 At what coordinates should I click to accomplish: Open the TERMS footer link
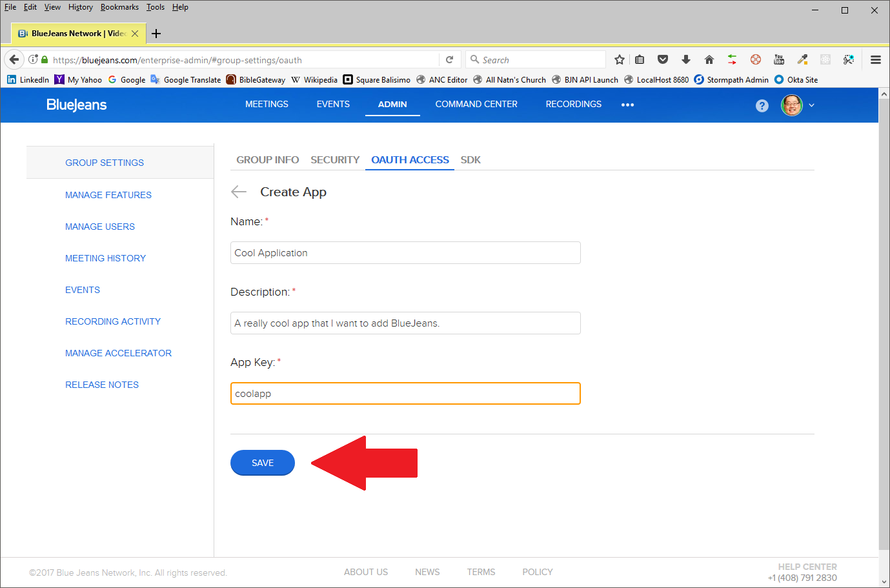click(x=481, y=572)
